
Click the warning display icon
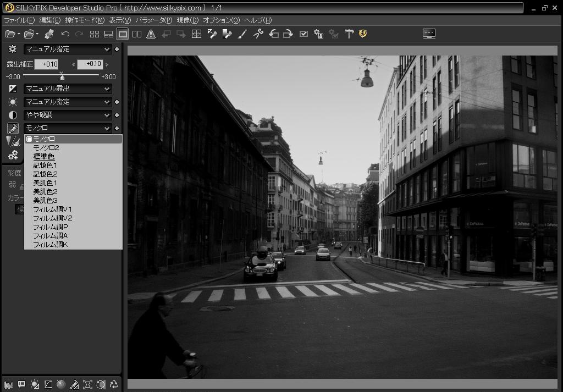tap(151, 34)
